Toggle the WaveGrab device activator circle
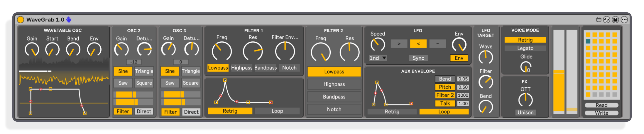Image resolution: width=644 pixels, height=134 pixels. (x=21, y=20)
